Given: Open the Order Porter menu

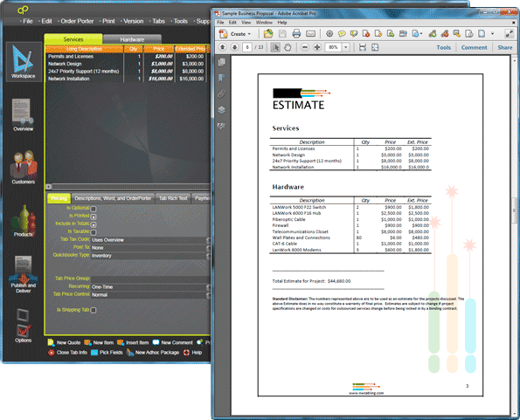Looking at the screenshot, I should [x=77, y=21].
